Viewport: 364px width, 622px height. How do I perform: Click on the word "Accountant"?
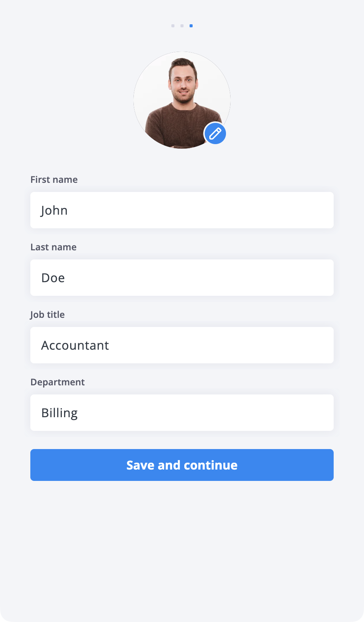pyautogui.click(x=75, y=346)
